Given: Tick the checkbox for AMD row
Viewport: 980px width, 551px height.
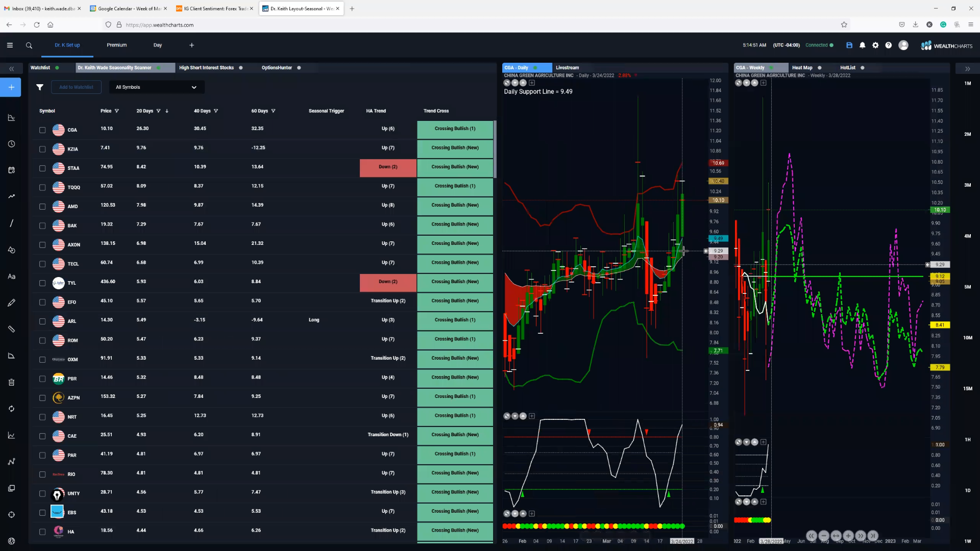Looking at the screenshot, I should click(42, 207).
